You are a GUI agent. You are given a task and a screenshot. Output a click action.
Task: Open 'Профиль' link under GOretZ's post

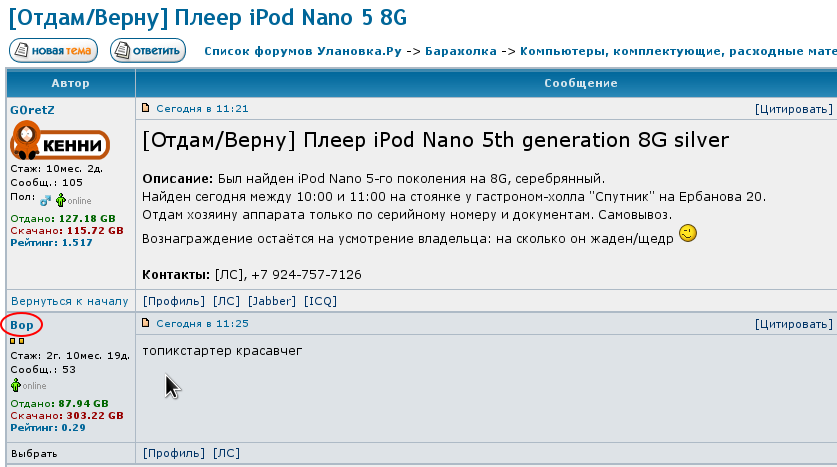[173, 301]
